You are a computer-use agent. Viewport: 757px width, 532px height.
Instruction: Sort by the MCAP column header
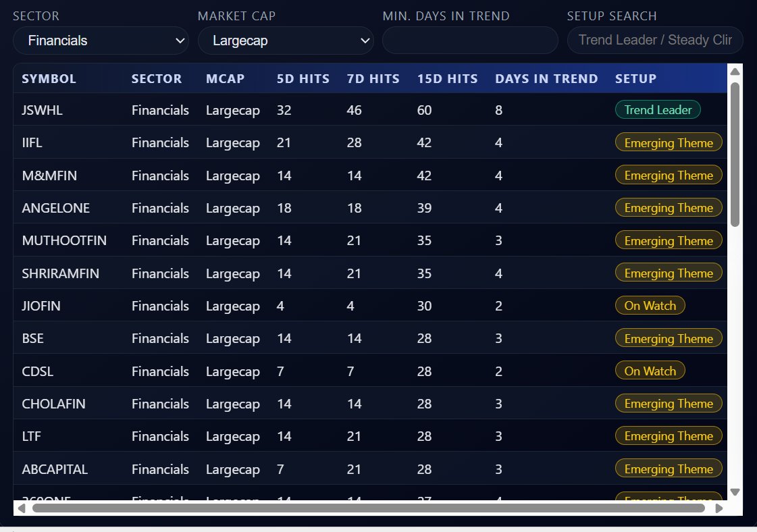pos(225,79)
